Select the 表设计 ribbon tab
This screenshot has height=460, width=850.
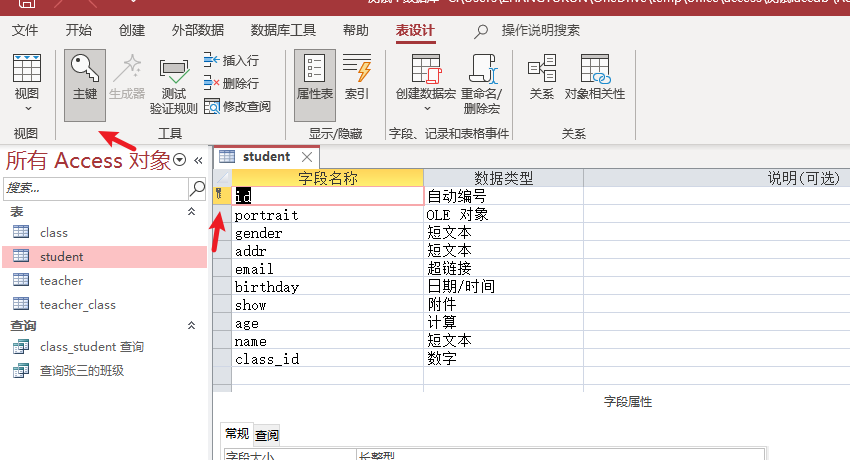(415, 30)
